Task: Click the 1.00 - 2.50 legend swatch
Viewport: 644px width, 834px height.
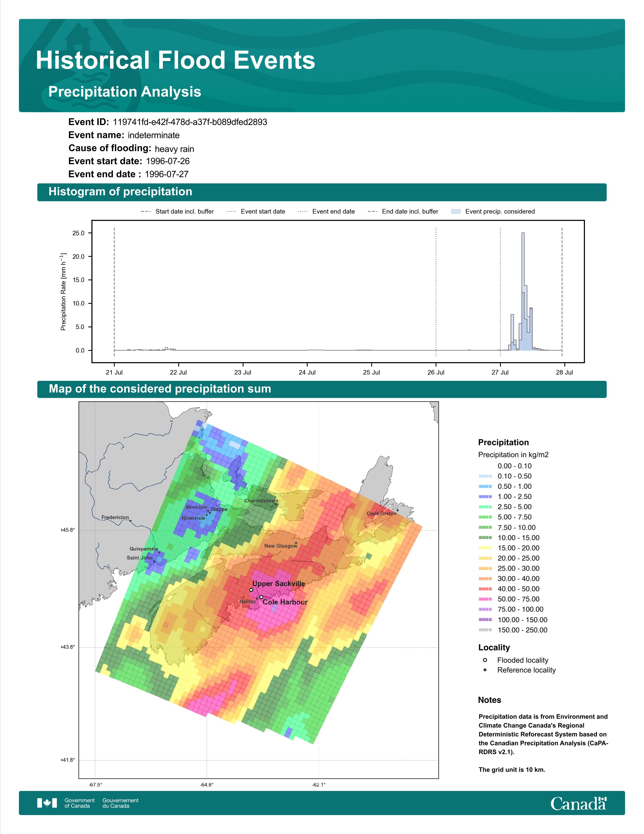Action: pyautogui.click(x=485, y=497)
